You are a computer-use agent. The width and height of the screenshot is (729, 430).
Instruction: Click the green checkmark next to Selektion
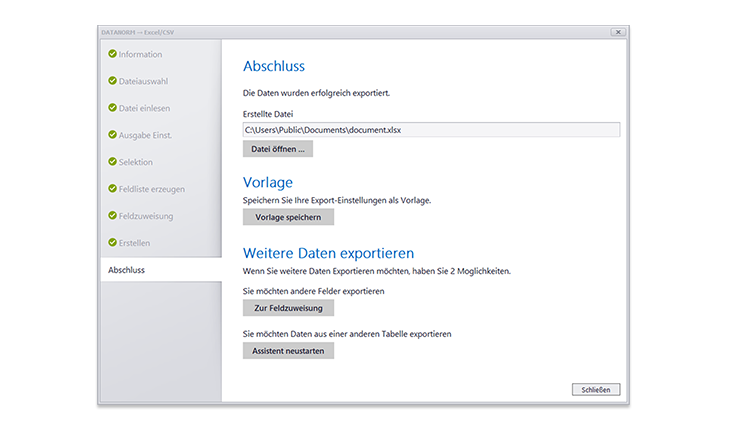coord(112,161)
